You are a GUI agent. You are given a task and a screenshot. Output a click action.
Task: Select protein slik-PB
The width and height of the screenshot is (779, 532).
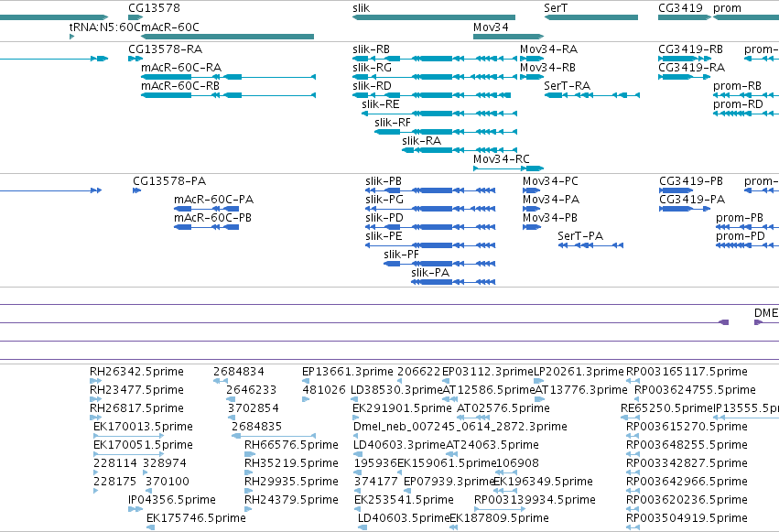(x=430, y=190)
